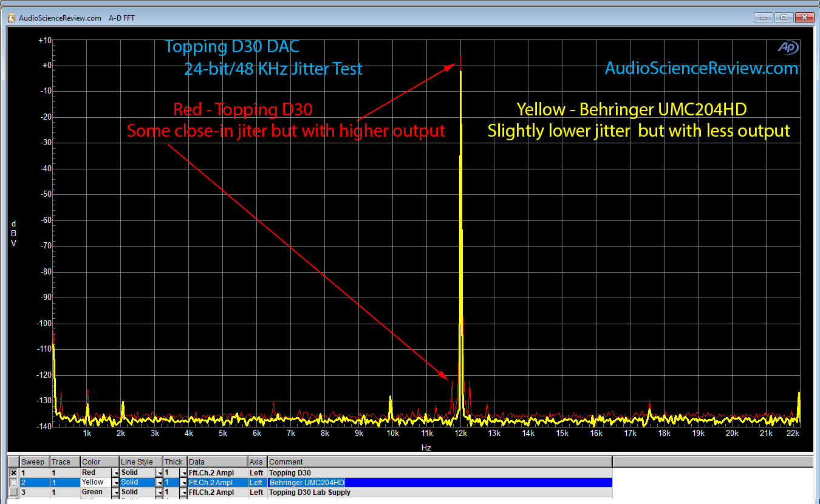Click the Topping D30 Lab Supply comment cell

(440, 492)
